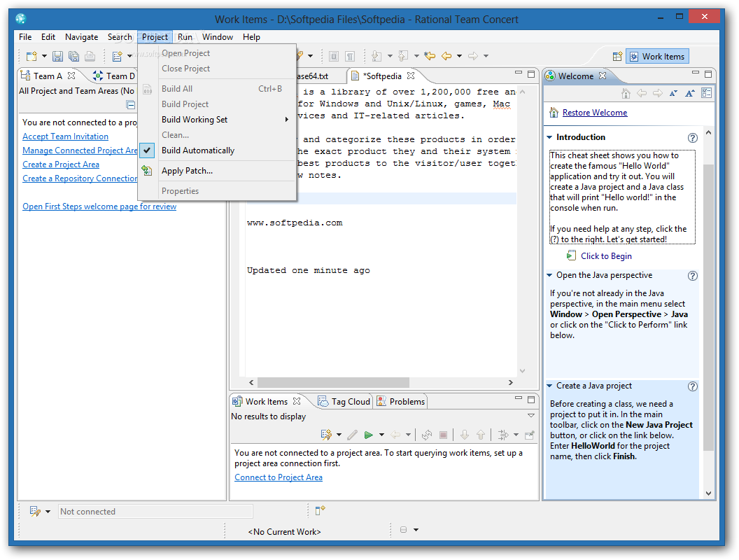
Task: Open the Window menu
Action: tap(217, 37)
